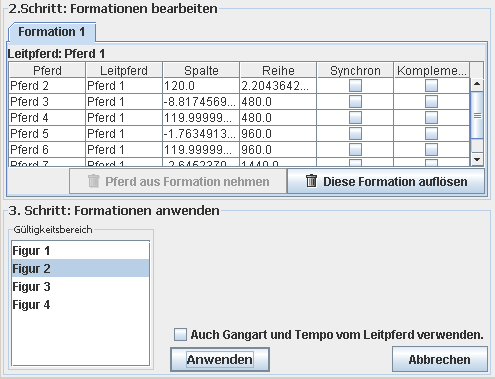Tick the Komplement checkbox in the Pferd 6 row

tap(431, 150)
